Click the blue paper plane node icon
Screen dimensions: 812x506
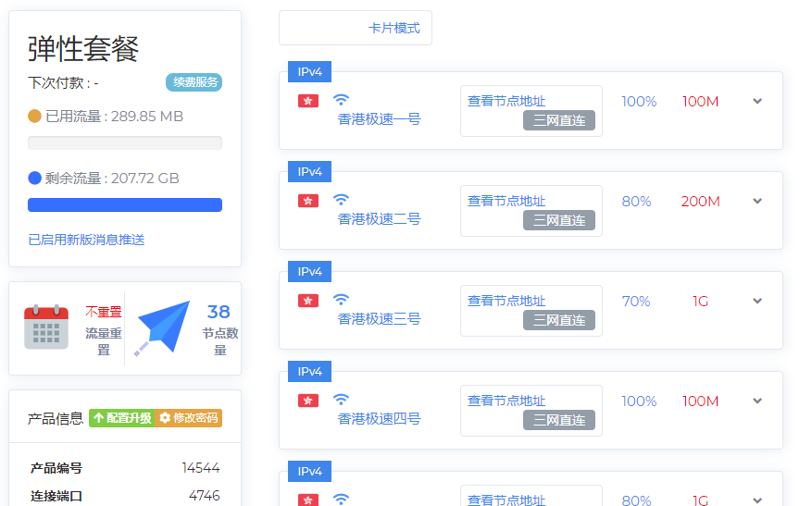[164, 327]
